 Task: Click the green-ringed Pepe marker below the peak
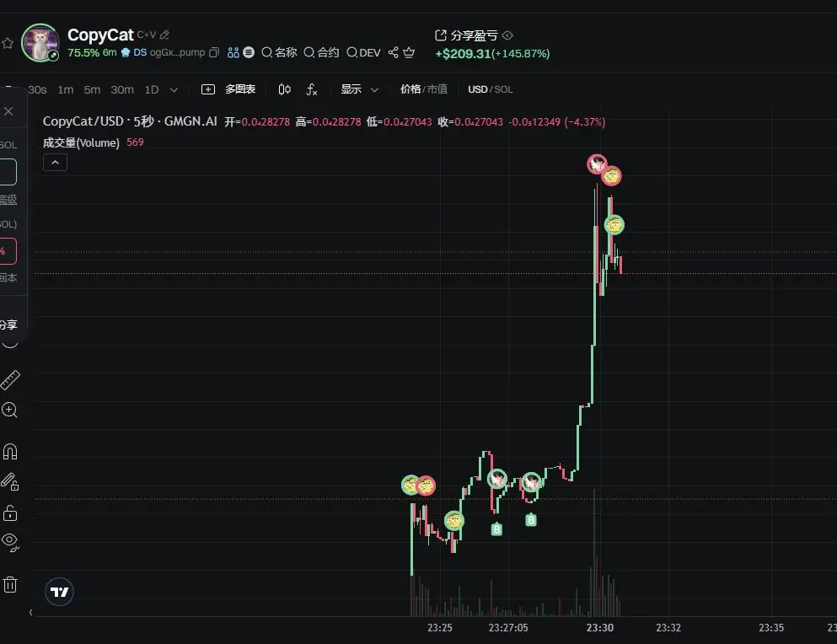[614, 225]
